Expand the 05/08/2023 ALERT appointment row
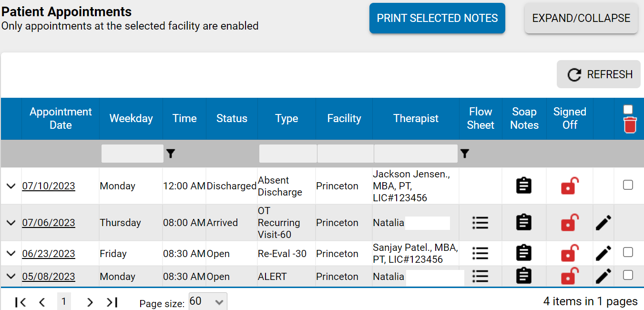This screenshot has width=644, height=310. 10,276
